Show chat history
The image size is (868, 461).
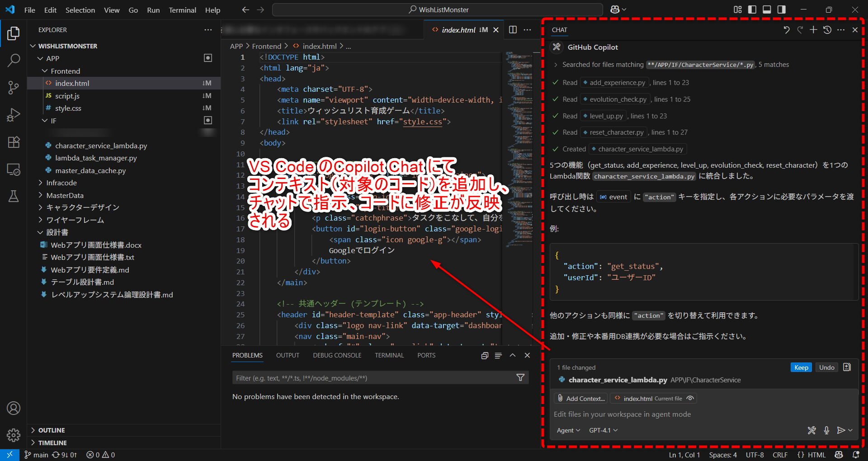tap(827, 30)
